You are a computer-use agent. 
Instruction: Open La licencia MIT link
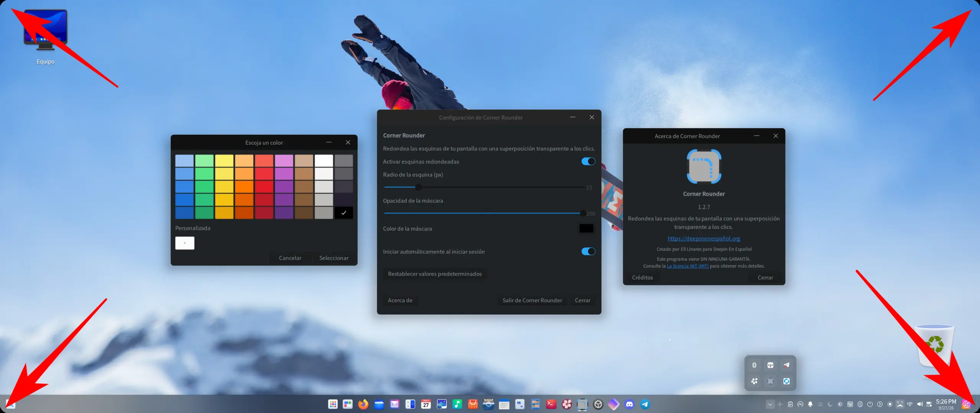click(x=688, y=266)
